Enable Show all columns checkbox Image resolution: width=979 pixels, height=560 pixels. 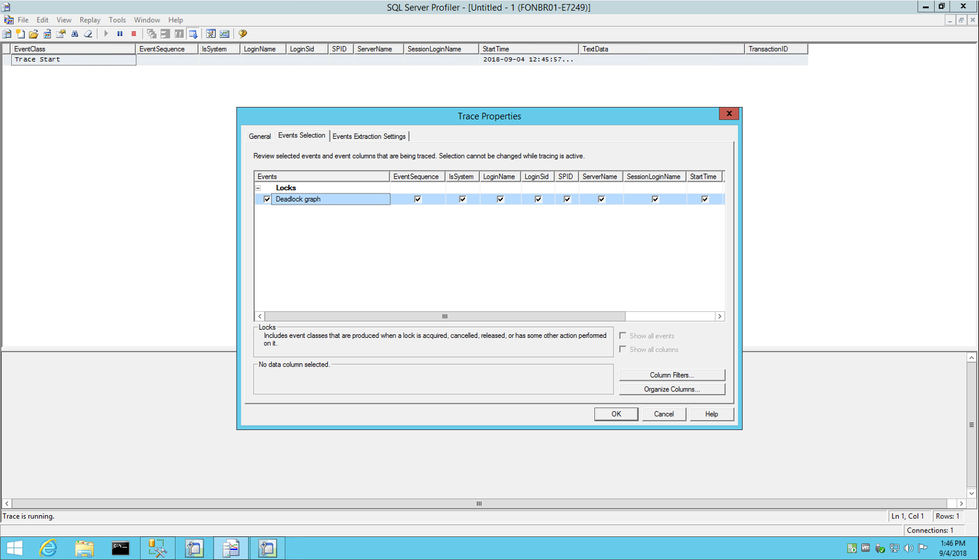pos(623,350)
